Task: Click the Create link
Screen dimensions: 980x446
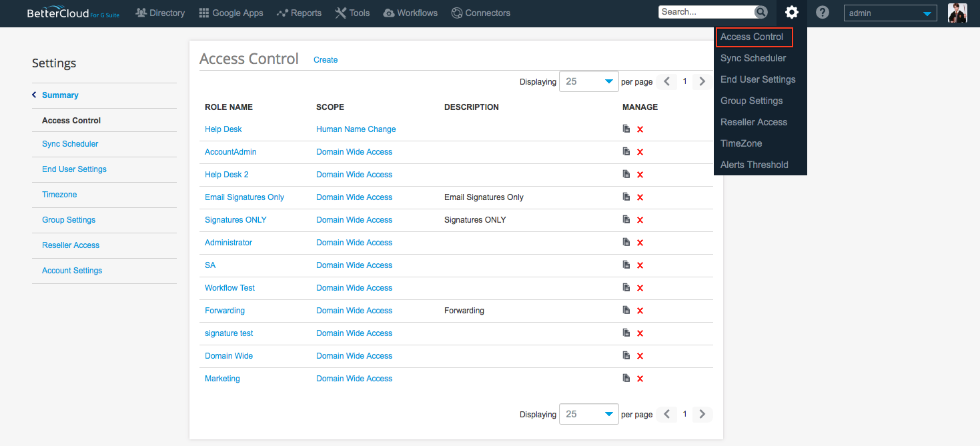Action: click(326, 60)
